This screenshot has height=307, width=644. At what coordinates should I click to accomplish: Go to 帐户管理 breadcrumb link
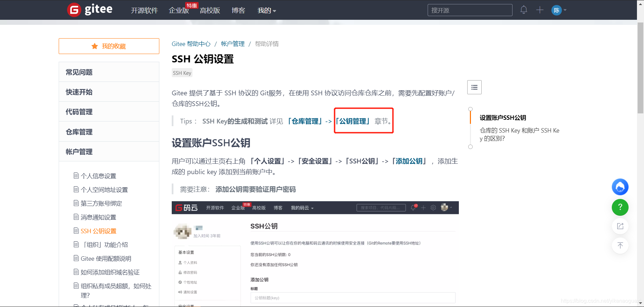233,44
